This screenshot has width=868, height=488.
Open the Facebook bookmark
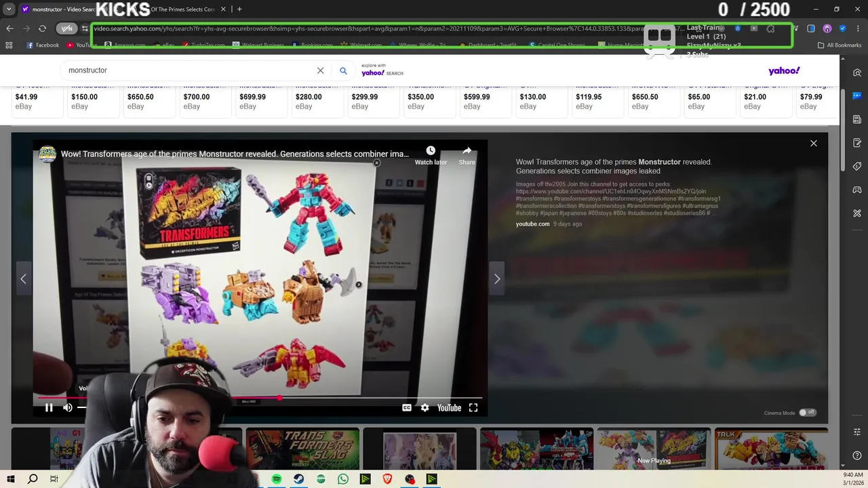tap(43, 45)
